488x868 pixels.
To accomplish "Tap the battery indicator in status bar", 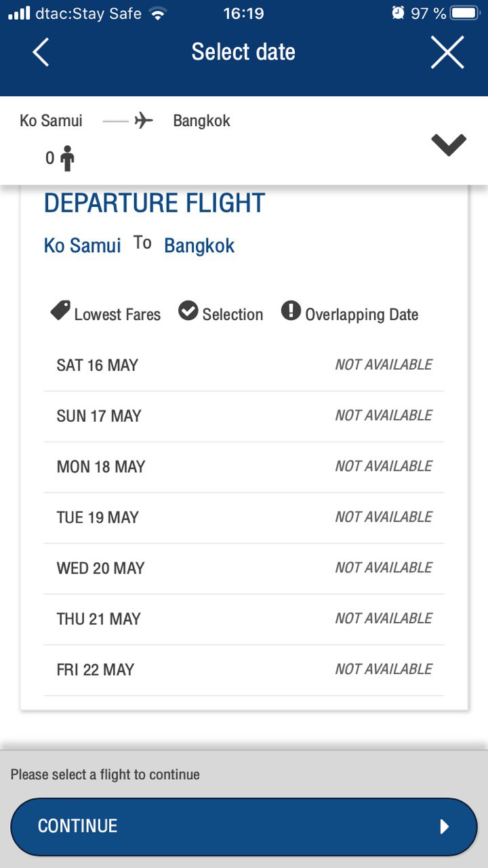I will pyautogui.click(x=465, y=14).
